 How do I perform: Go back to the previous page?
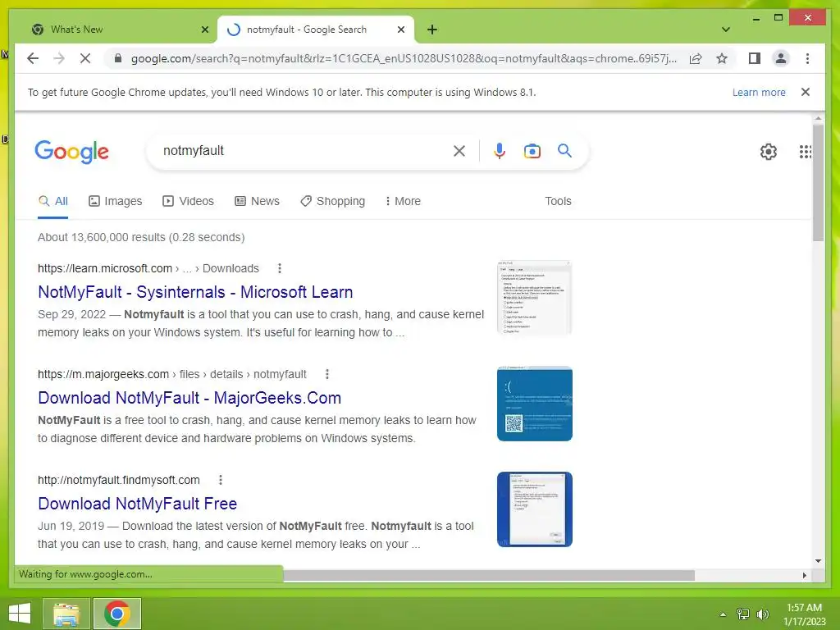tap(33, 58)
